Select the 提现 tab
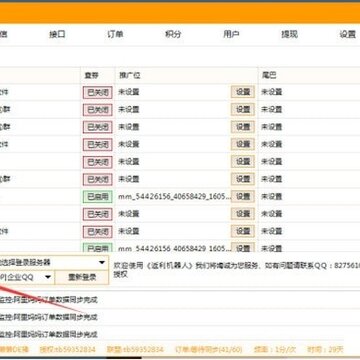The image size is (360, 360). click(289, 34)
